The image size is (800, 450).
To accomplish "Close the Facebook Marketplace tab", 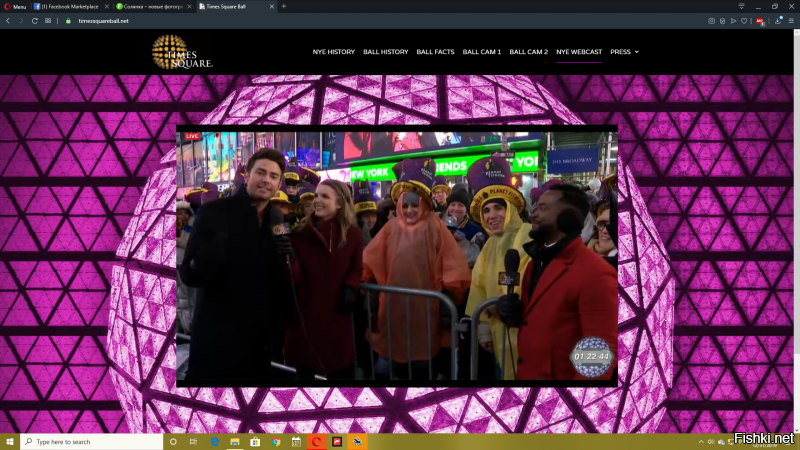I will coord(107,7).
